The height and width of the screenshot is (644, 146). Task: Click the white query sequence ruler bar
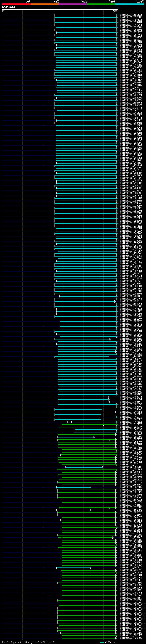click(60, 9)
